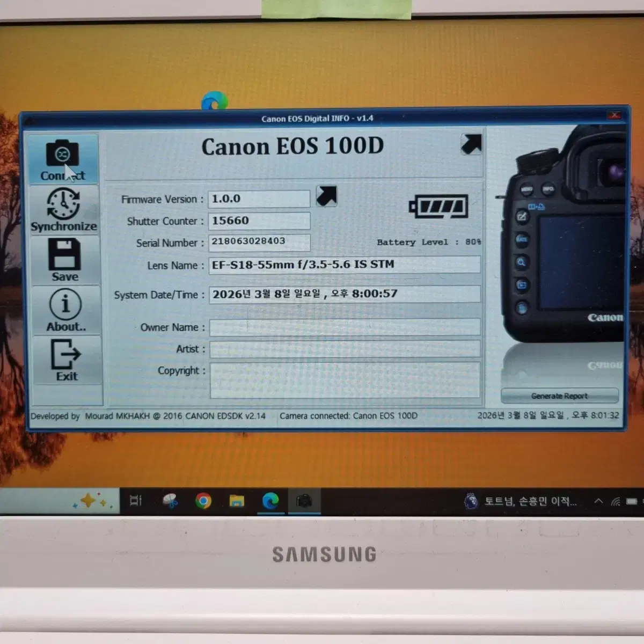Click the arrow icon next to Firmware Version

tap(327, 196)
